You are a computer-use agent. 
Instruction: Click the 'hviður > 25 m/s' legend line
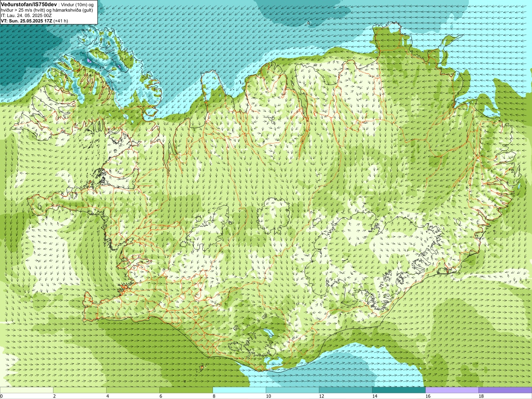pos(47,10)
